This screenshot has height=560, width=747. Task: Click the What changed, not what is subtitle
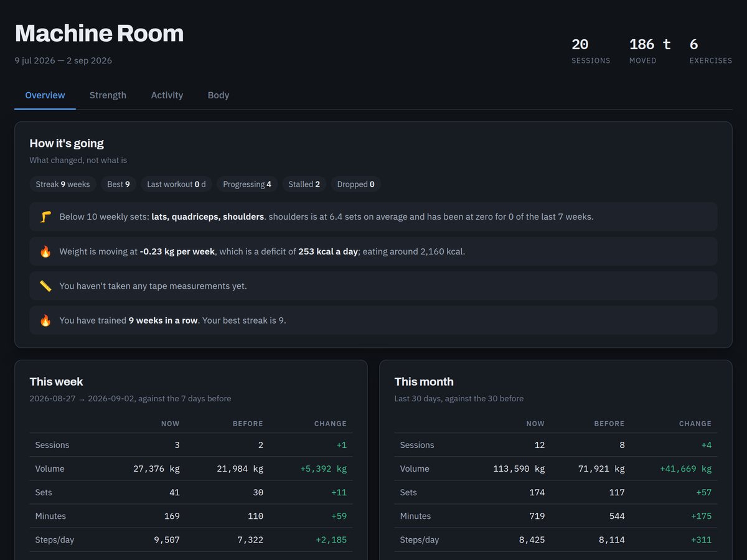[x=78, y=160]
